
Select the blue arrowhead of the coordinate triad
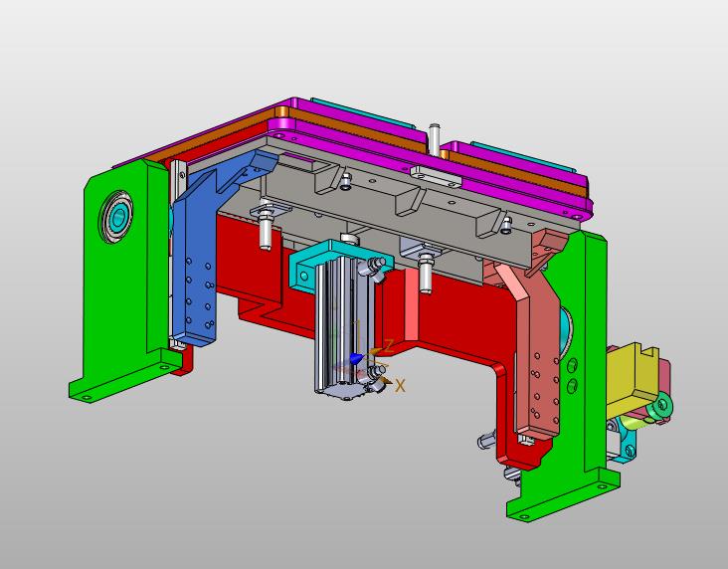pyautogui.click(x=356, y=358)
